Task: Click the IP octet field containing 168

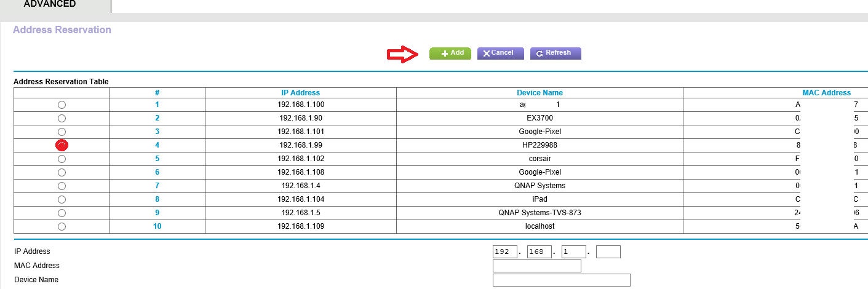Action: click(539, 252)
